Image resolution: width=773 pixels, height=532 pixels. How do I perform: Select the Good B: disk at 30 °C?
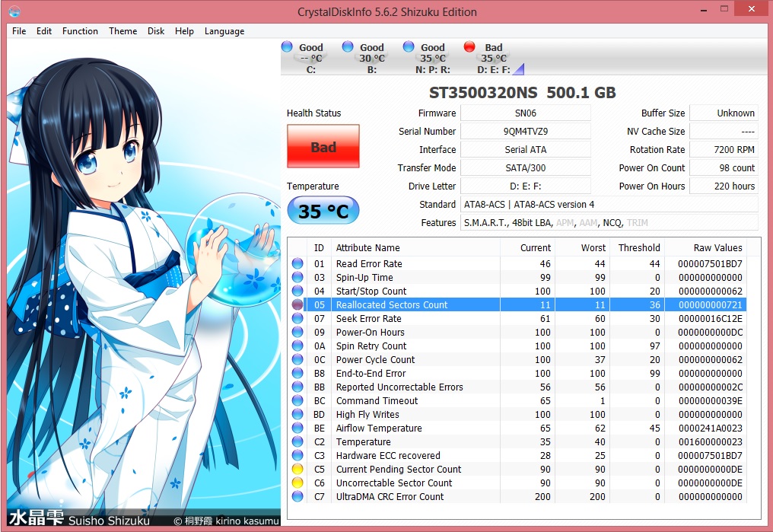coord(372,58)
